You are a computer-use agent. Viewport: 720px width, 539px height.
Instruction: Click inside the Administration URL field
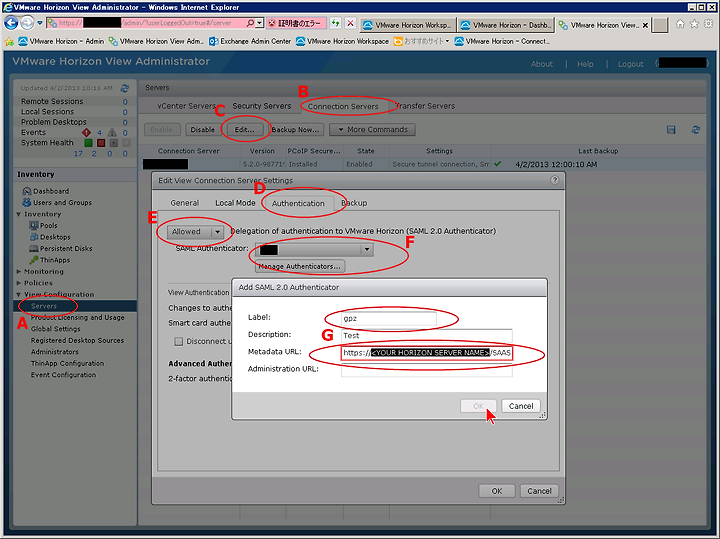427,370
